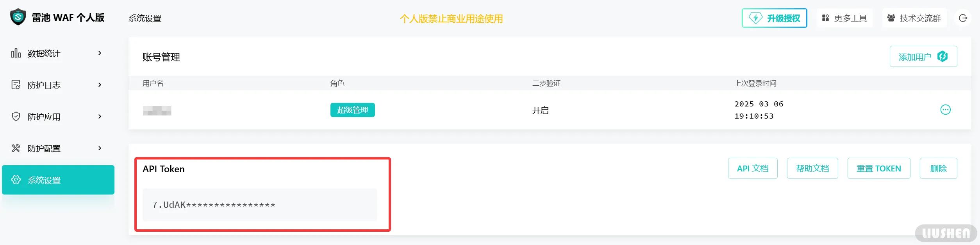Click the 防护应用 shield icon
The height and width of the screenshot is (245, 980).
click(16, 117)
